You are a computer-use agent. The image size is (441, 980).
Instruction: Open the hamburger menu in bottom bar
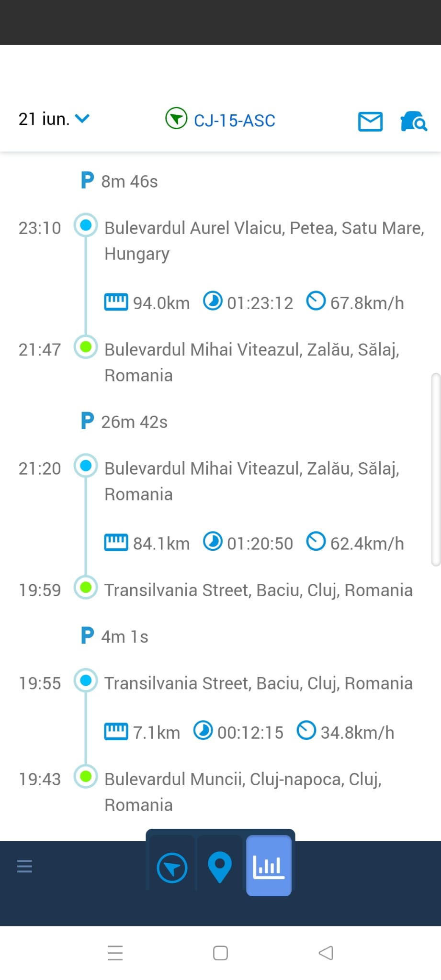[24, 866]
